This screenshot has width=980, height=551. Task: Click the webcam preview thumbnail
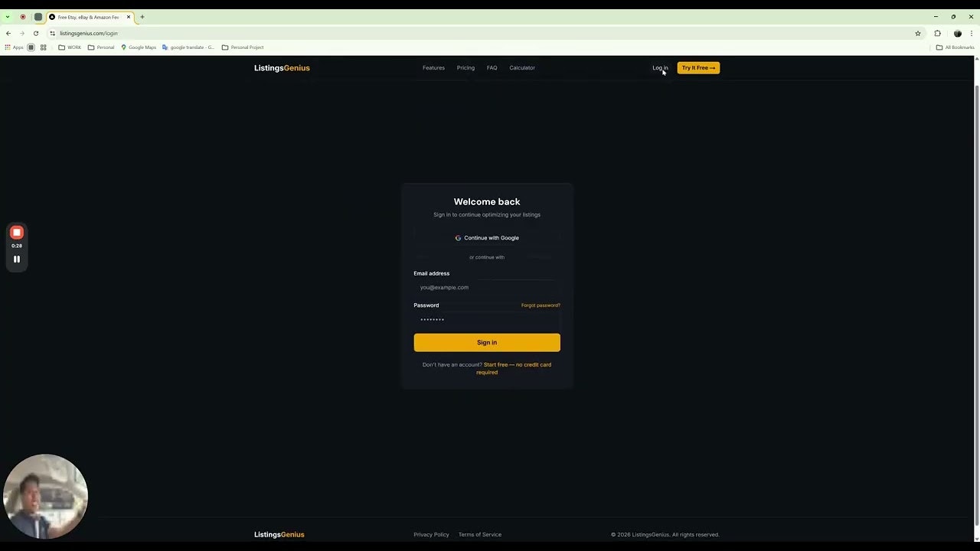[45, 496]
